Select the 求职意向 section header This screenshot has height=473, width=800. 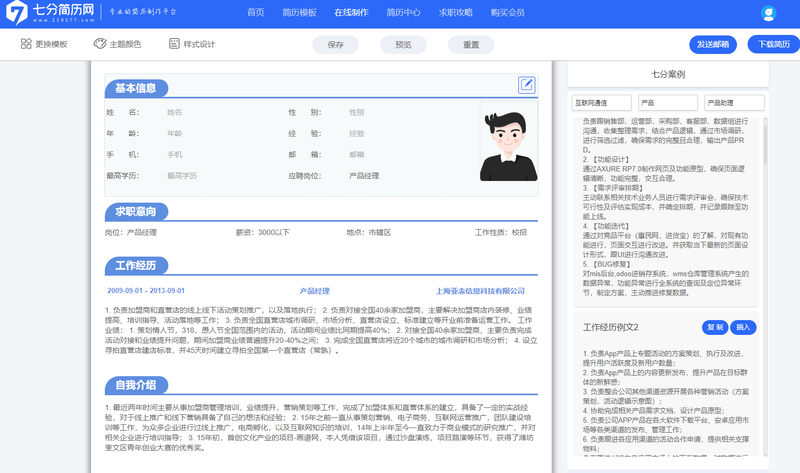[136, 212]
